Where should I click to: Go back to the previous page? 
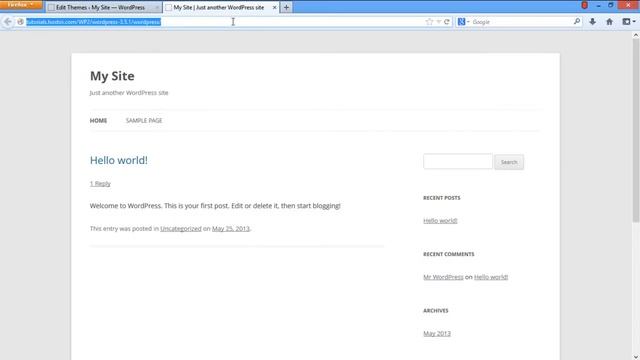coord(8,22)
